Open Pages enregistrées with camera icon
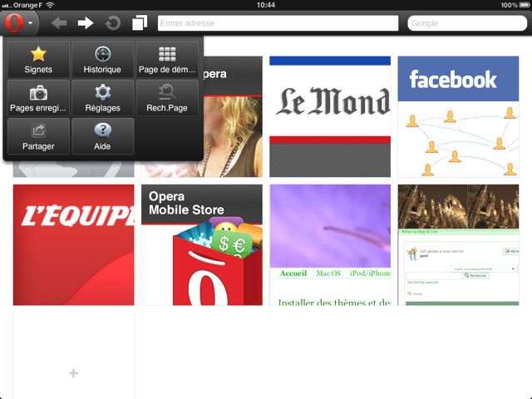Image resolution: width=532 pixels, height=399 pixels. [x=38, y=98]
